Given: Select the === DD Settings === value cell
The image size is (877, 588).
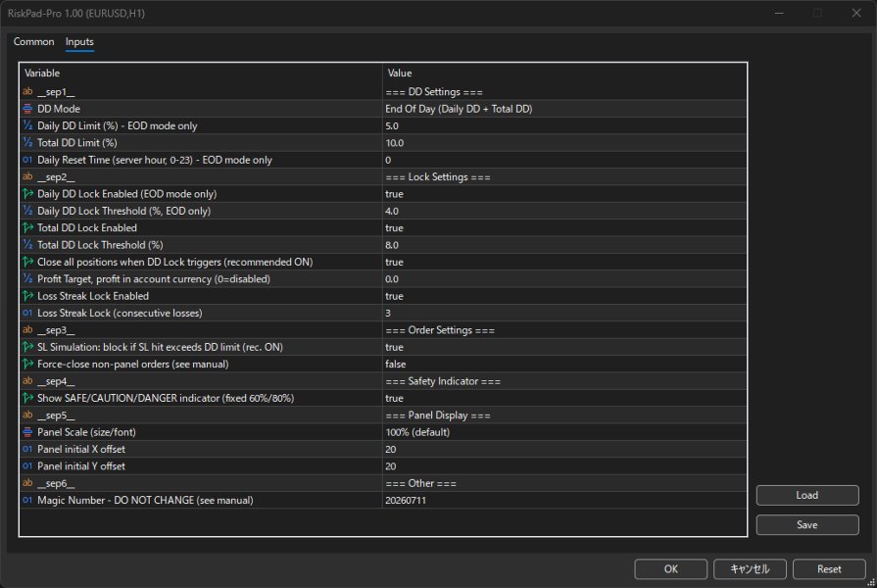Looking at the screenshot, I should point(564,92).
